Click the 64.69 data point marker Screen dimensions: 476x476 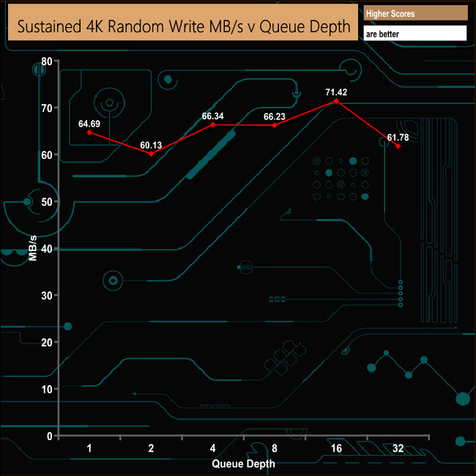89,133
